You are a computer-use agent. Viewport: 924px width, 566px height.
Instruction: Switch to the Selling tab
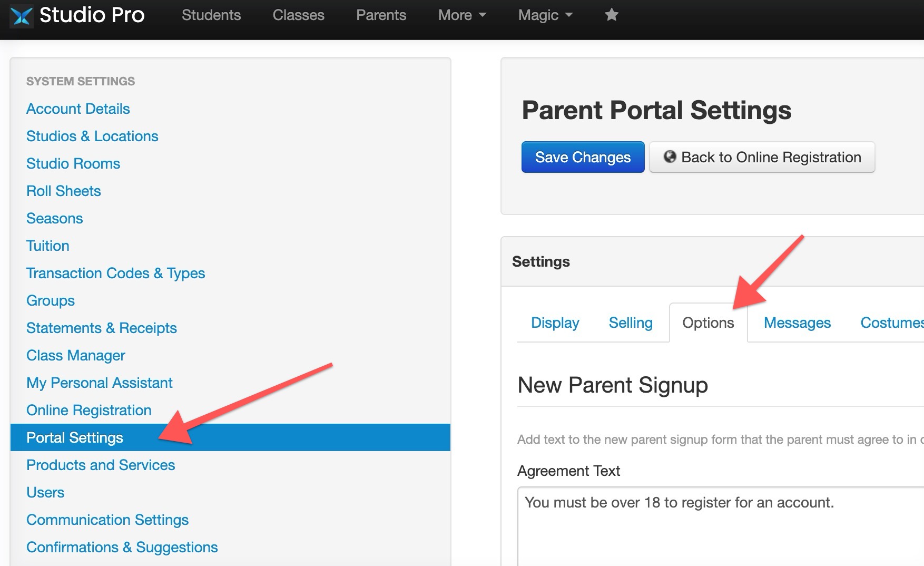[x=631, y=323]
